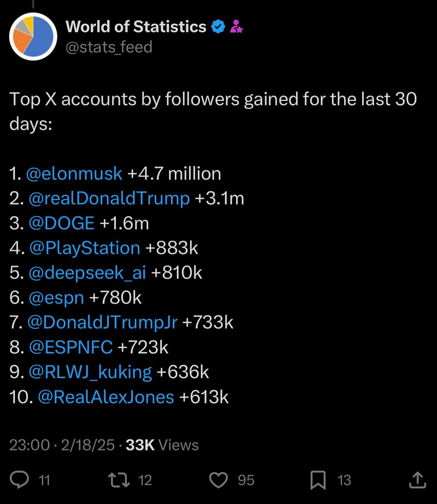437x504 pixels.
Task: Repost this tweet via retweet icon
Action: pyautogui.click(x=119, y=480)
